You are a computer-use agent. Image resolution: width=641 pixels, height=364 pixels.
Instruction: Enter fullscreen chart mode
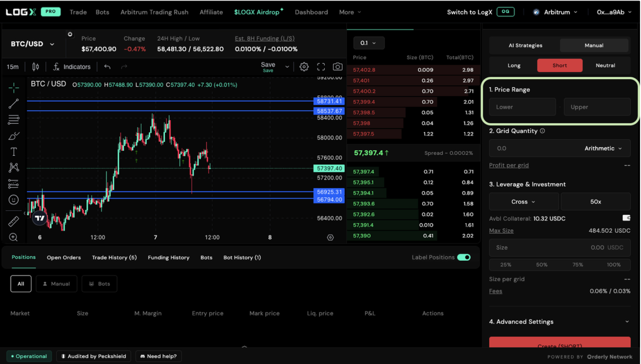coord(321,67)
